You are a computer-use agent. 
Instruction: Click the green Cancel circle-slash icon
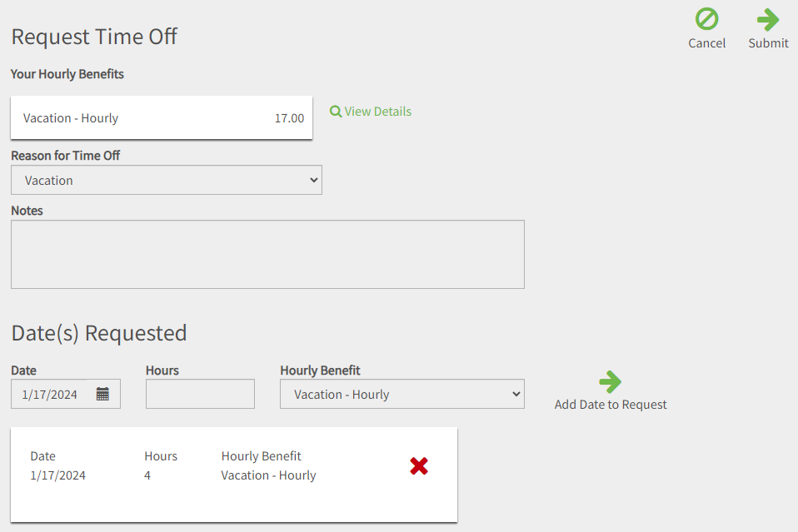point(706,19)
